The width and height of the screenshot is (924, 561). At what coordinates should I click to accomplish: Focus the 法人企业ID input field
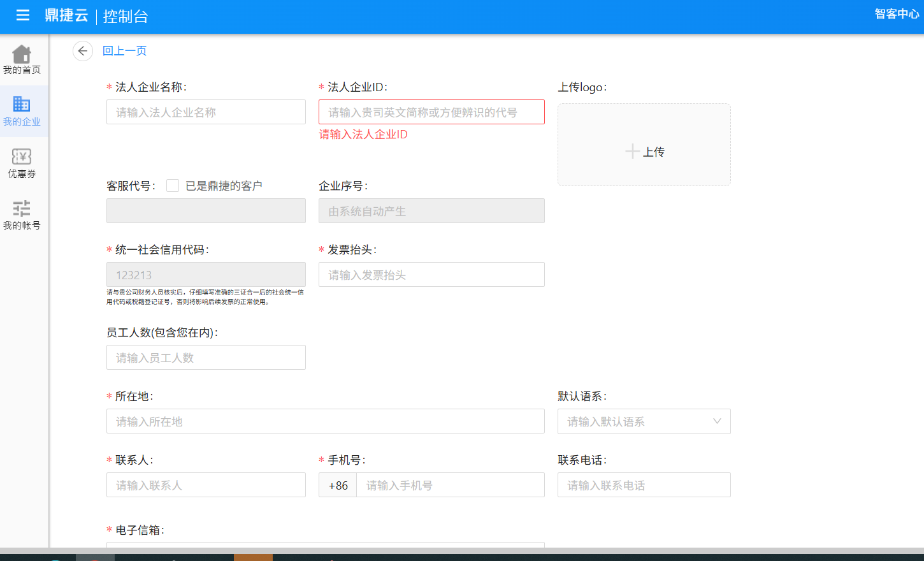click(x=431, y=112)
